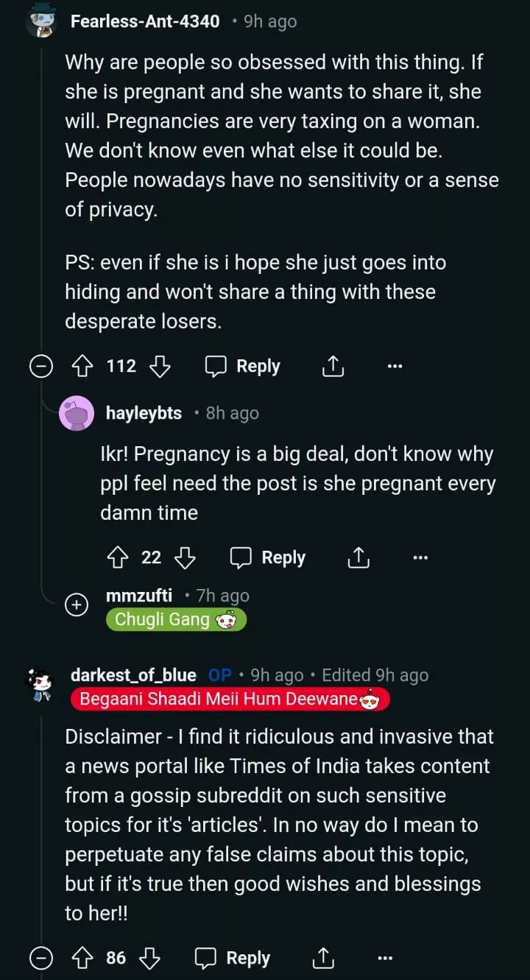Open overflow menu on darkest_of_blue's comment
Viewport: 530px width, 980px height.
(x=385, y=958)
